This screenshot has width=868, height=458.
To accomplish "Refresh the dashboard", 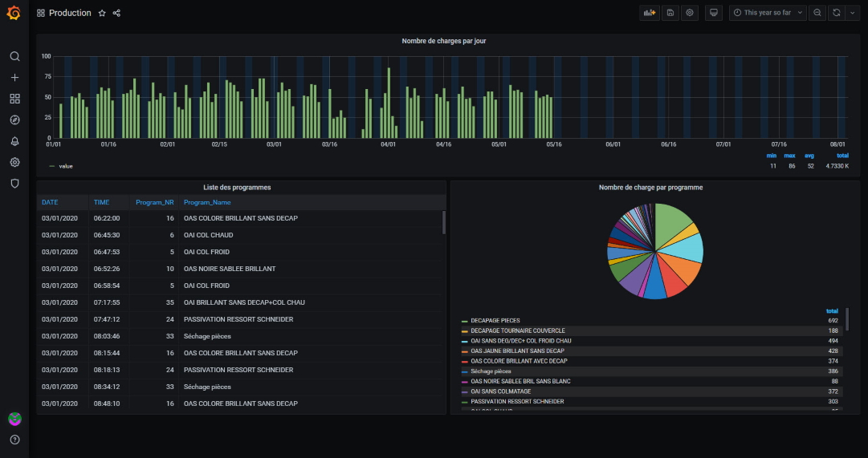I will tap(837, 13).
